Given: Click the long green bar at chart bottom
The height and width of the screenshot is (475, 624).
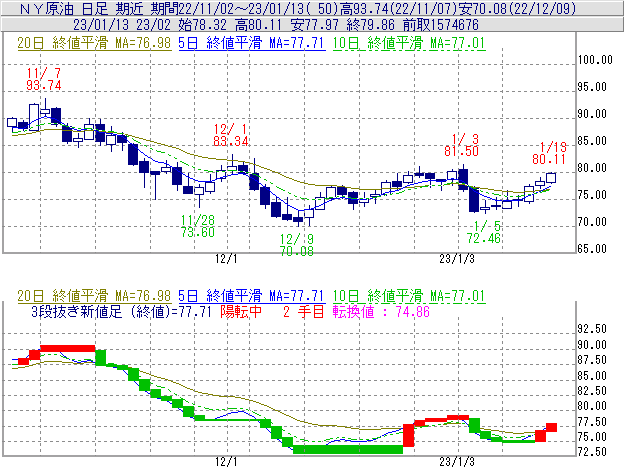Looking at the screenshot, I should click(x=348, y=450).
